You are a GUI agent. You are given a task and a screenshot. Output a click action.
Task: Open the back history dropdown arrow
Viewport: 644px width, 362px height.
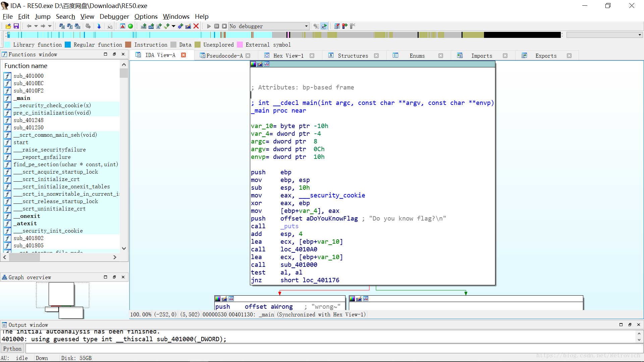pos(36,26)
